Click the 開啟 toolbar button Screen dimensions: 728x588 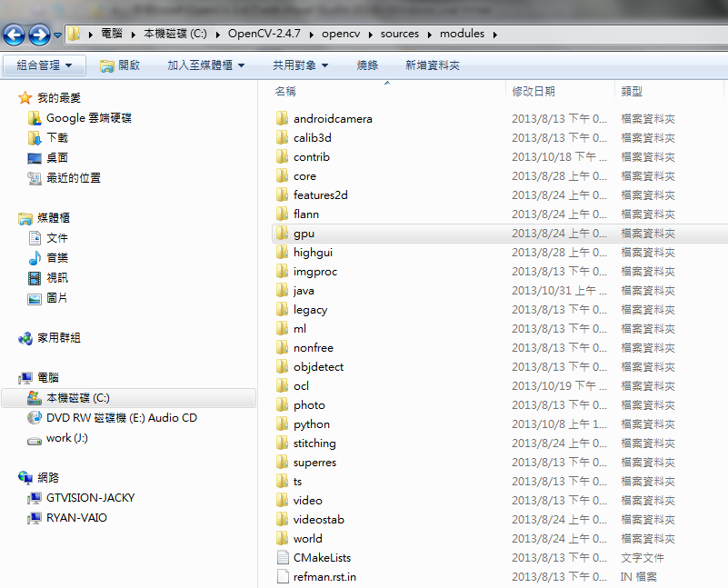[120, 65]
